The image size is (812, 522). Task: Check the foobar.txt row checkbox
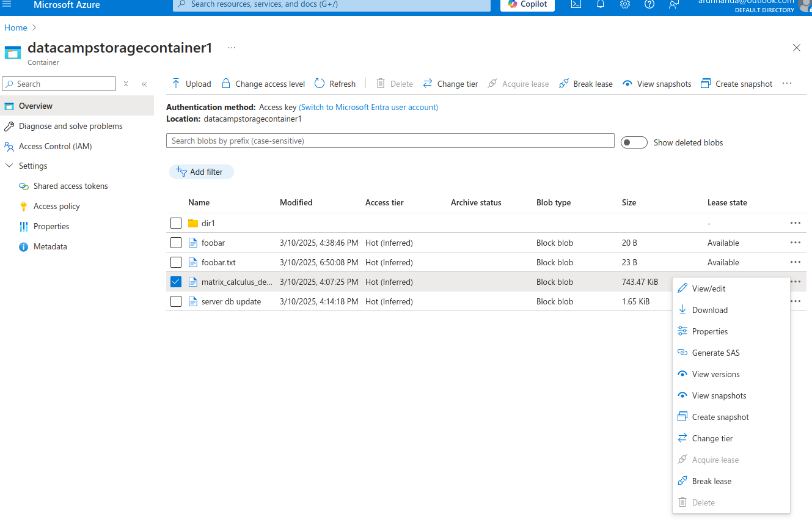tap(176, 262)
